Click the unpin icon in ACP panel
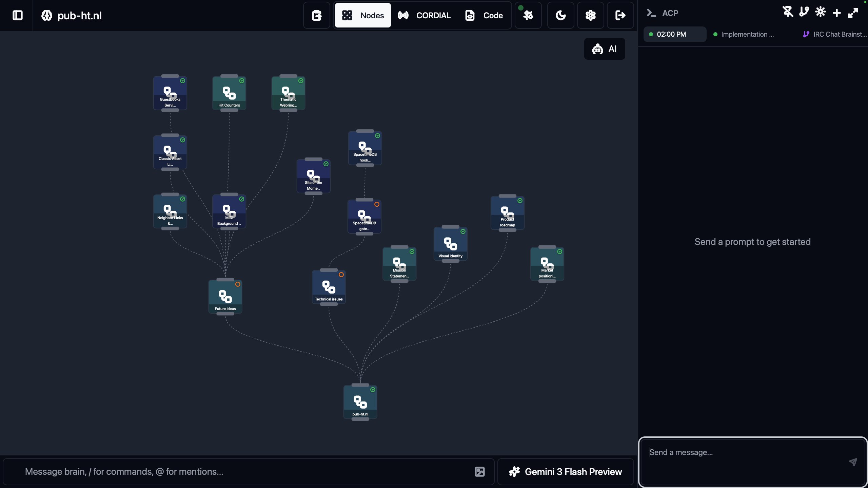 (x=788, y=12)
